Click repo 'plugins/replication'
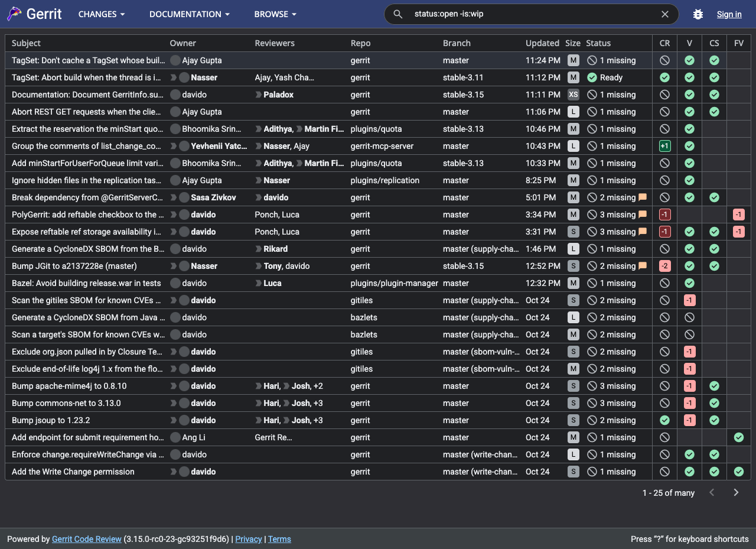 [385, 180]
